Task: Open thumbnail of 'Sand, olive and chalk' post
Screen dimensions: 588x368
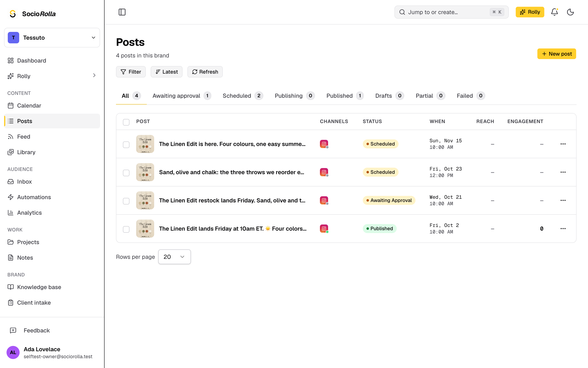Action: 145,172
